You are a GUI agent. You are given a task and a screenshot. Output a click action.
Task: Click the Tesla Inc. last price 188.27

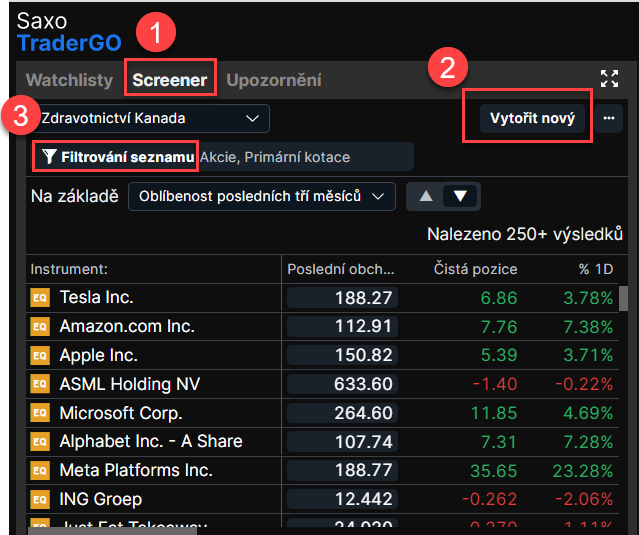(342, 298)
